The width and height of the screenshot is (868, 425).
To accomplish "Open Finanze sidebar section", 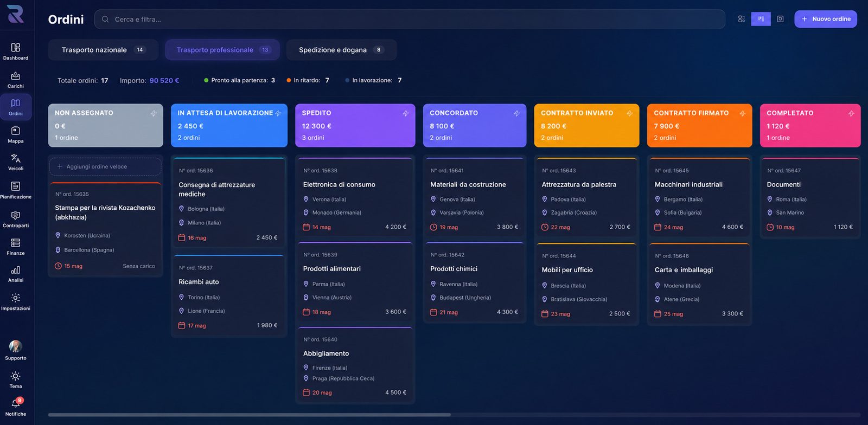I will [x=15, y=247].
